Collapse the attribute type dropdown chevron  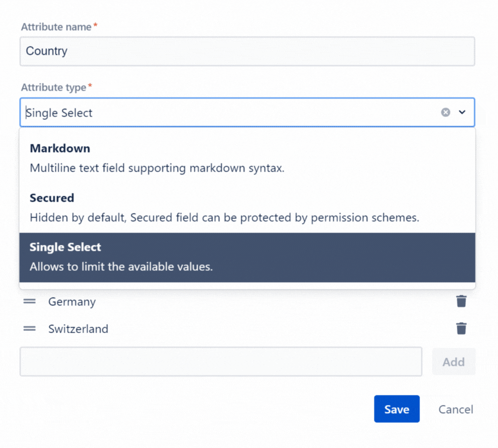click(462, 112)
